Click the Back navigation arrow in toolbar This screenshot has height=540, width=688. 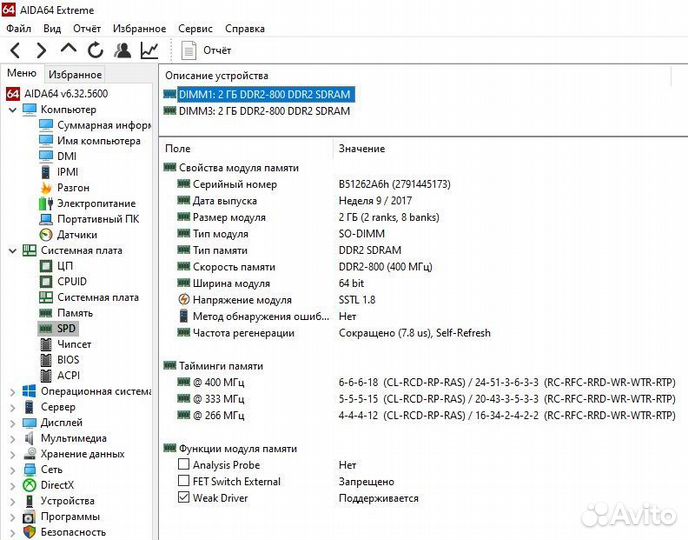(16, 50)
